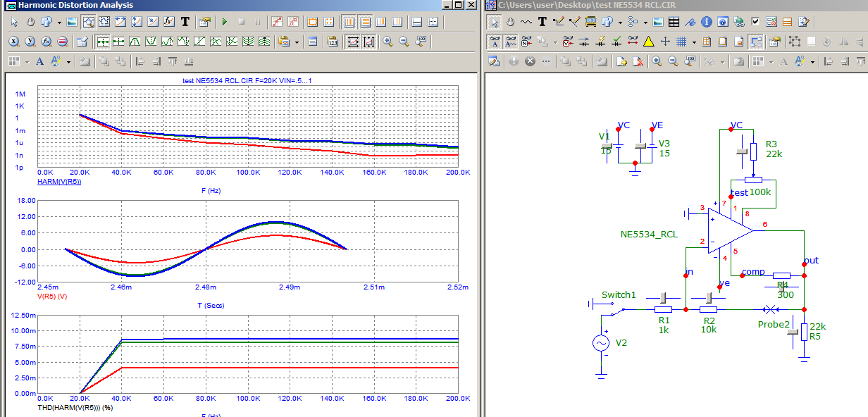
Task: Click the resistor/zigzag component tool in schematic toolbar
Action: (x=526, y=22)
